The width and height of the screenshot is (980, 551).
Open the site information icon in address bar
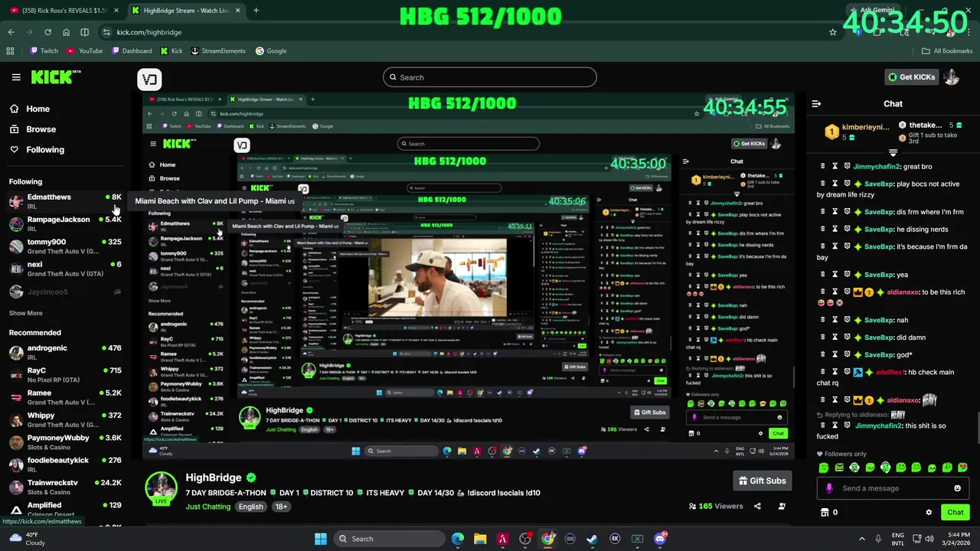pyautogui.click(x=106, y=32)
